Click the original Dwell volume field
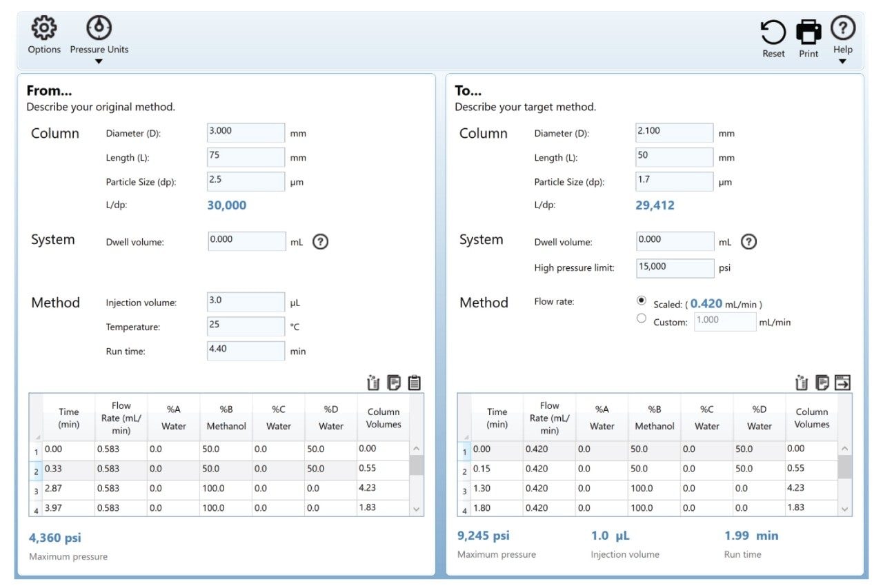 (x=246, y=241)
